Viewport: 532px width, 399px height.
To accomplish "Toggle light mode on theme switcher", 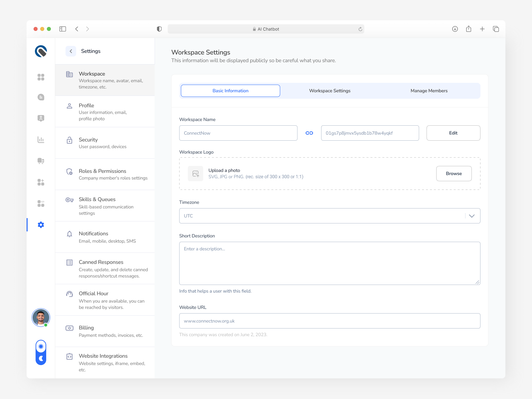I will [41, 346].
